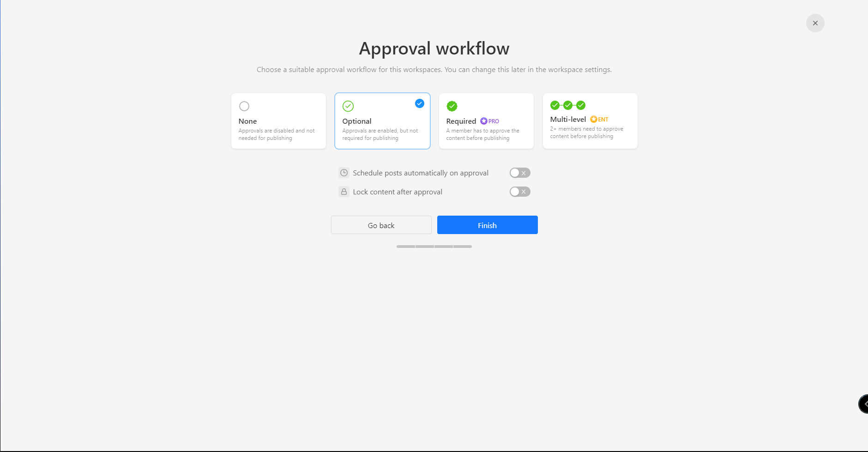Click the step progress indicator bar
Screen dimensions: 868x452
coord(434,247)
